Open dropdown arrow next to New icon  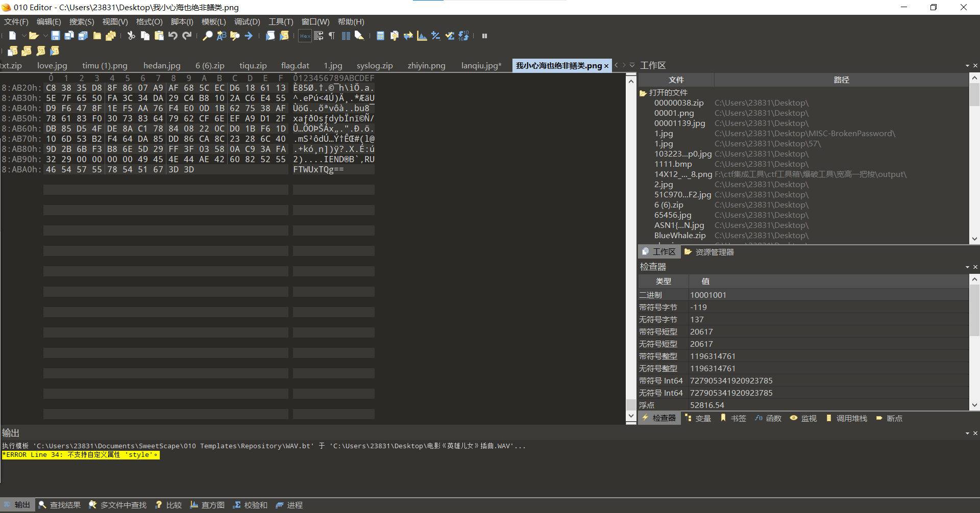point(23,36)
